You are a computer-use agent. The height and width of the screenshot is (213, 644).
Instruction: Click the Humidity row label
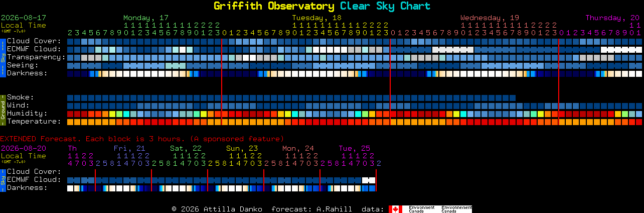(x=27, y=114)
